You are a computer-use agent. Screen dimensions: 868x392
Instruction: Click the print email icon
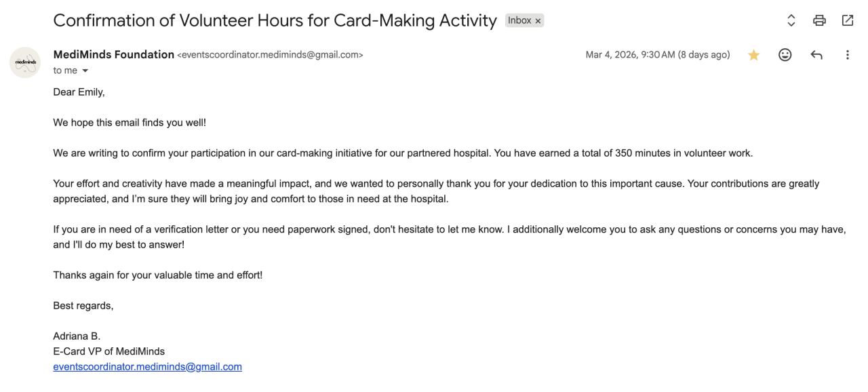coord(819,20)
